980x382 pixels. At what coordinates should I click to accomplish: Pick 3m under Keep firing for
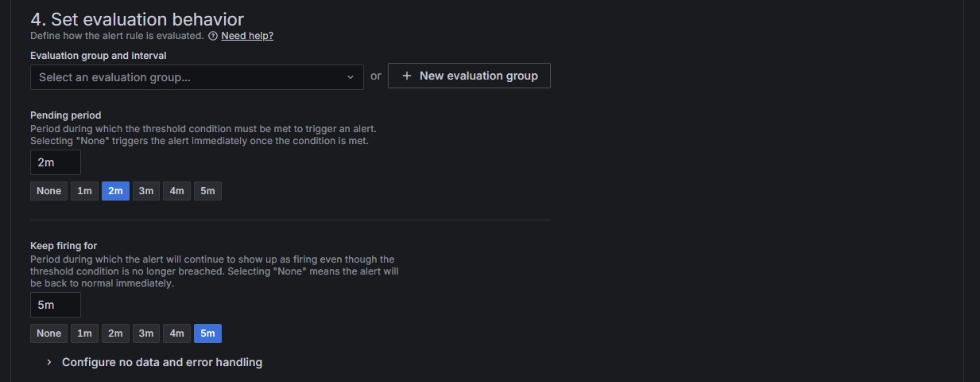coord(146,333)
